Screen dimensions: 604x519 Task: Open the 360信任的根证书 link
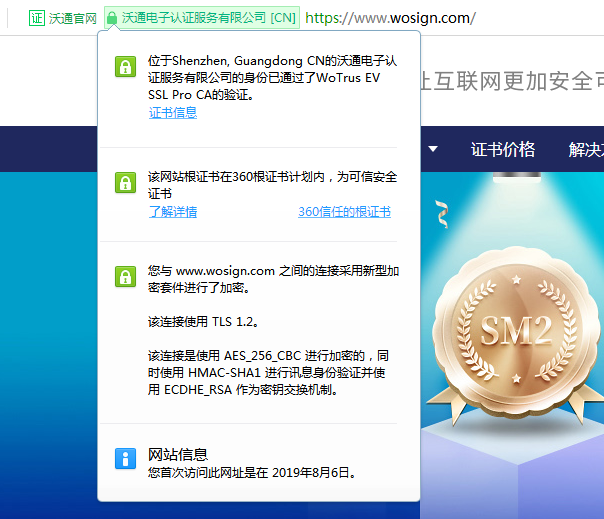(x=344, y=212)
